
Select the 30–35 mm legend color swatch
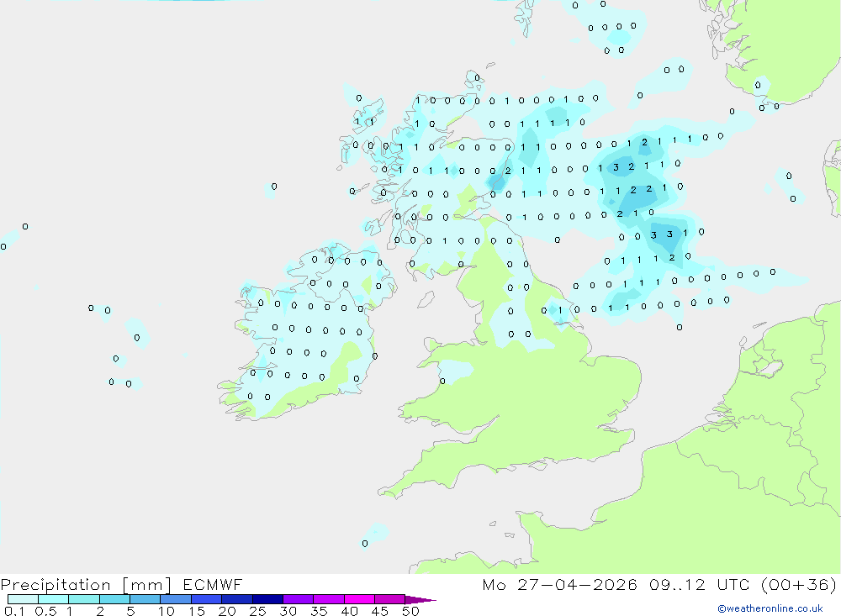point(298,599)
